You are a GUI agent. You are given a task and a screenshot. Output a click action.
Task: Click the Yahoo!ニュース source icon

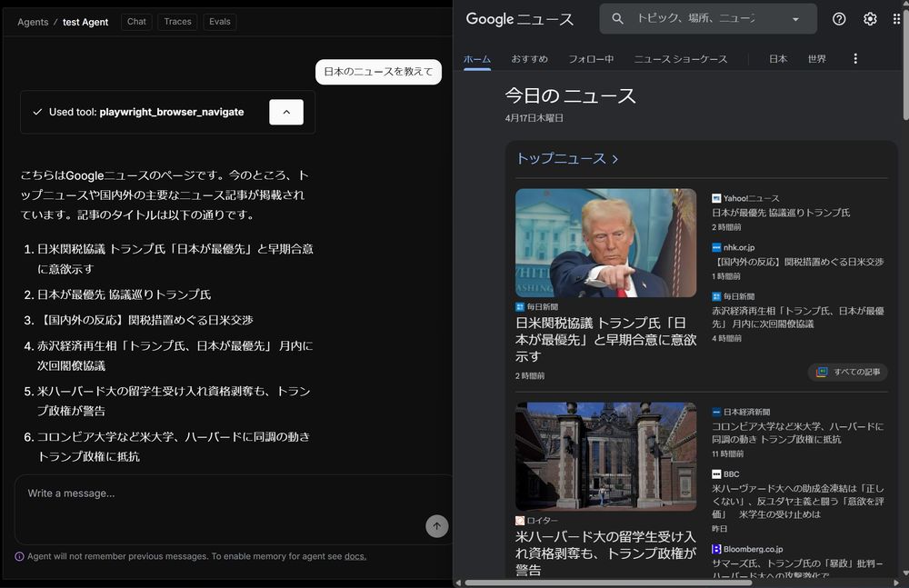[x=716, y=198]
